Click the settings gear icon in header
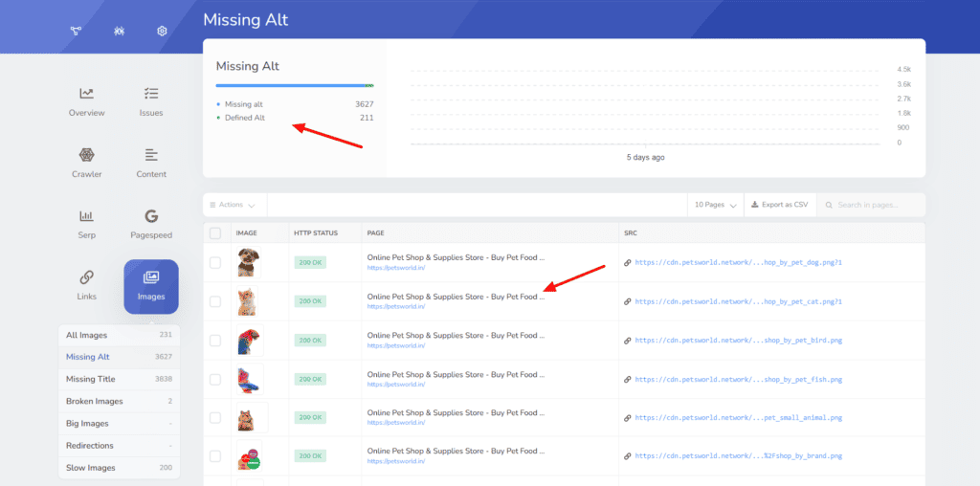This screenshot has width=980, height=486. [x=163, y=31]
